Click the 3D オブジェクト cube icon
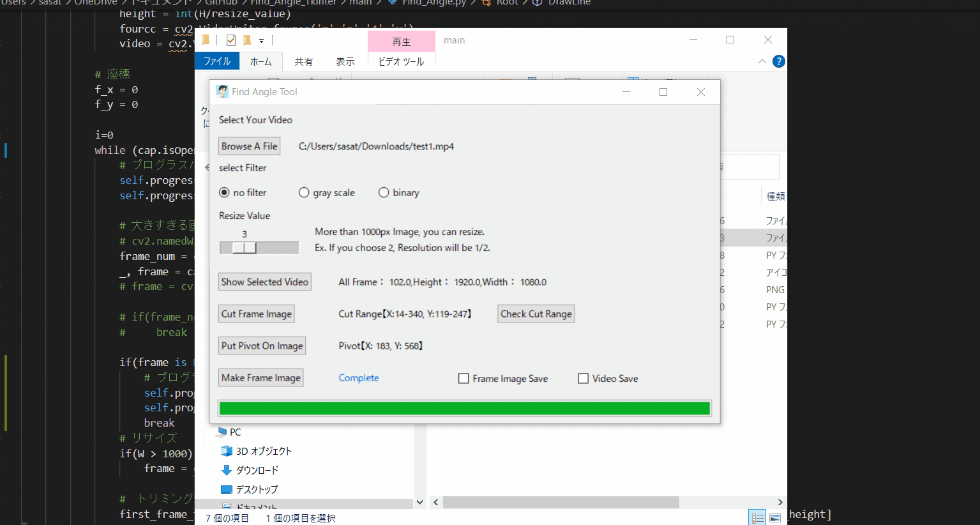 (x=227, y=451)
